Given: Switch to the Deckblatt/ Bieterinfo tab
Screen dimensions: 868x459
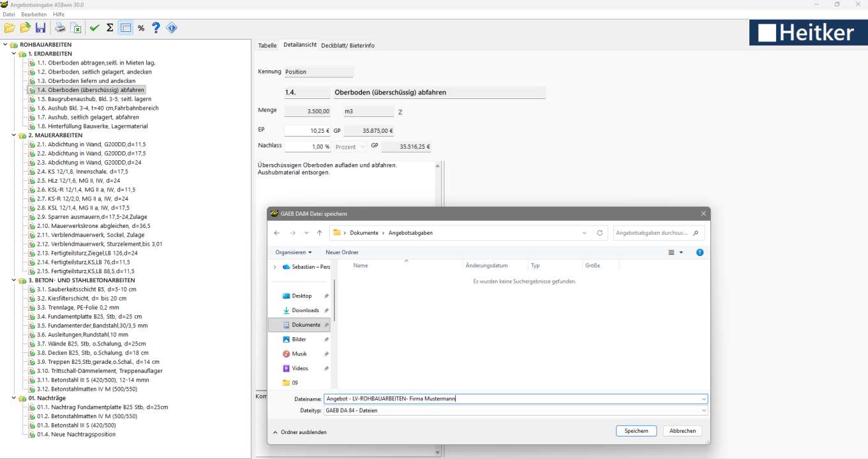Looking at the screenshot, I should [x=348, y=45].
